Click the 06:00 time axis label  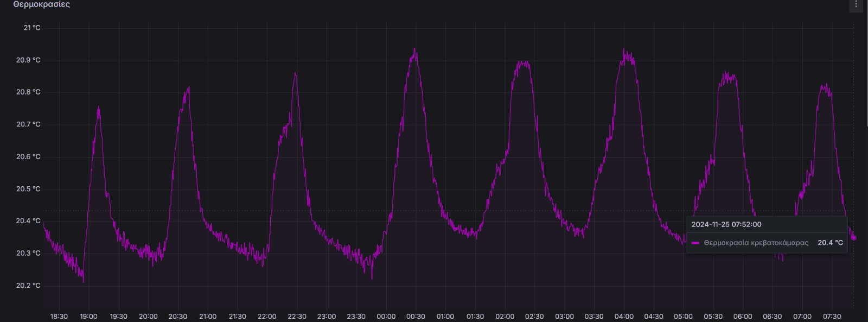tap(743, 317)
